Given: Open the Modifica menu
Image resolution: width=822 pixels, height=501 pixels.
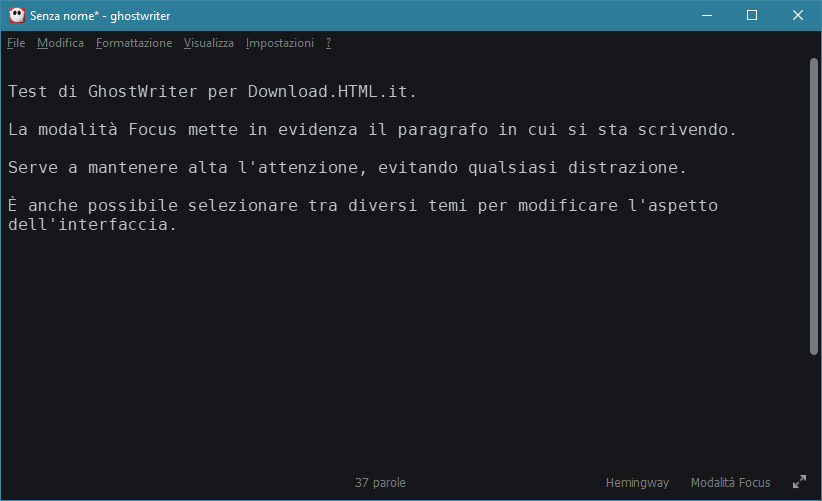Looking at the screenshot, I should pos(60,43).
